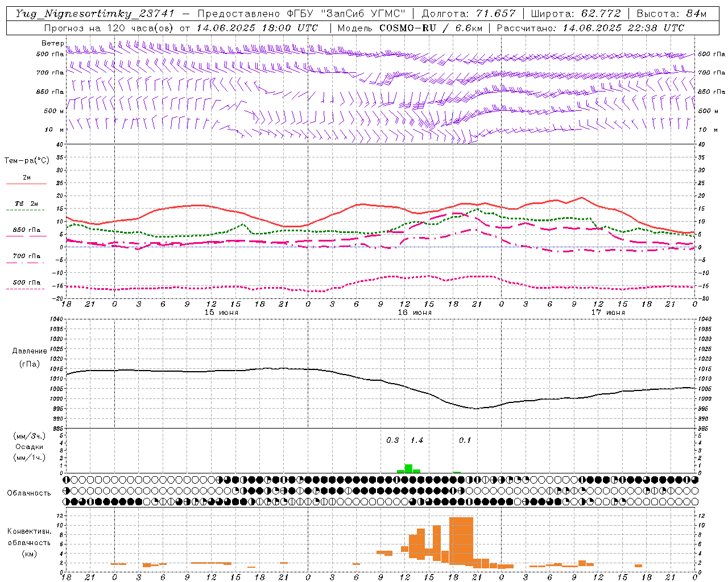728x582 pixels.
Task: Click the 0.1 precipitation amount value
Action: (x=465, y=440)
